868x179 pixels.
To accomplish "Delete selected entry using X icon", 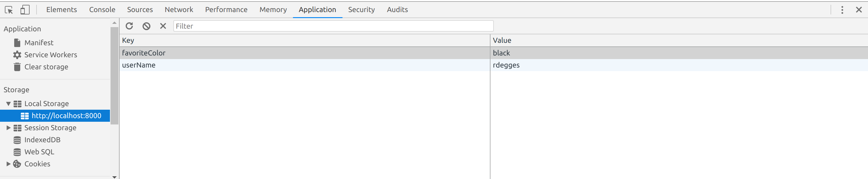I will coord(163,26).
